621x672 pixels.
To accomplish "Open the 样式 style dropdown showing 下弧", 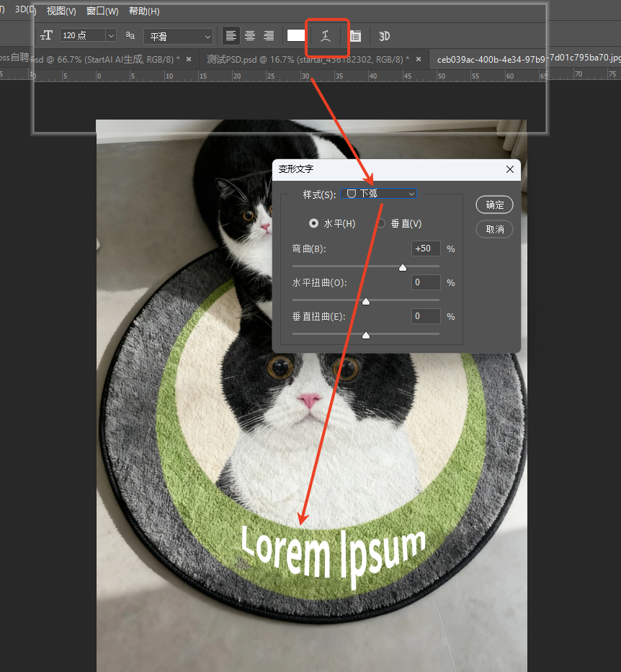I will point(380,194).
